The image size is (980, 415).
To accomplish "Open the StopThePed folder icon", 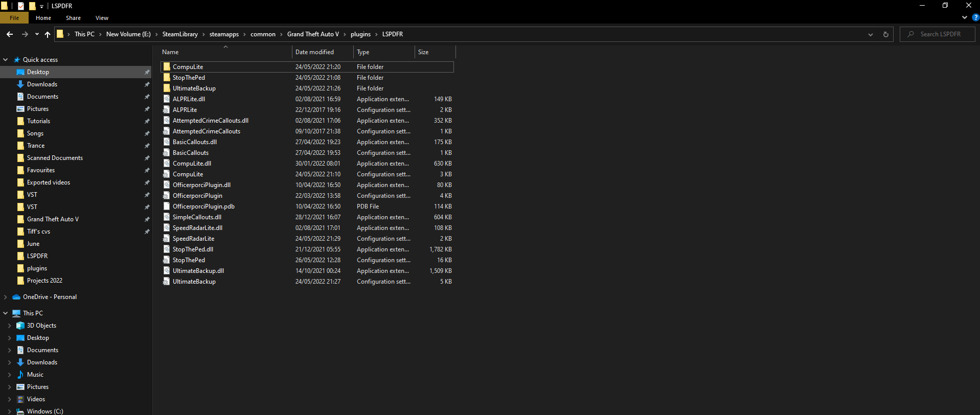I will click(167, 78).
